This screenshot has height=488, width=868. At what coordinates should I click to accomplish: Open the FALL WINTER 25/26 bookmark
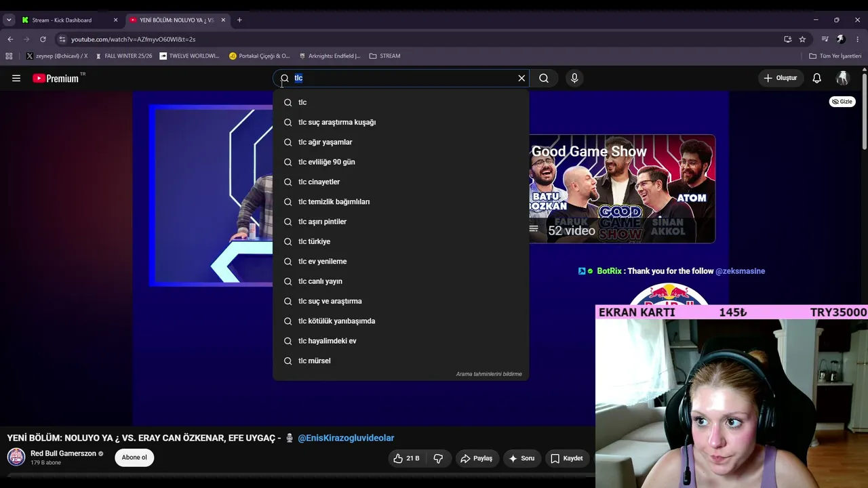tap(124, 56)
